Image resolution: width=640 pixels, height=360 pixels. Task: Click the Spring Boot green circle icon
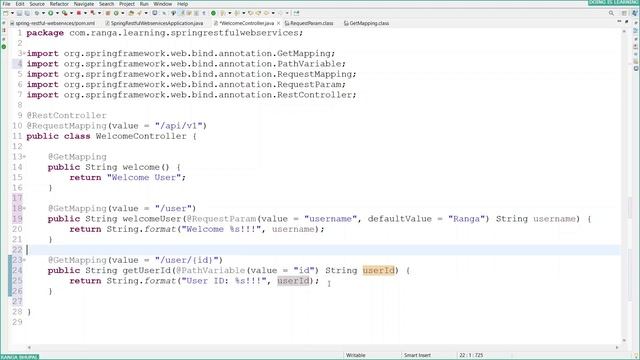pyautogui.click(x=213, y=13)
